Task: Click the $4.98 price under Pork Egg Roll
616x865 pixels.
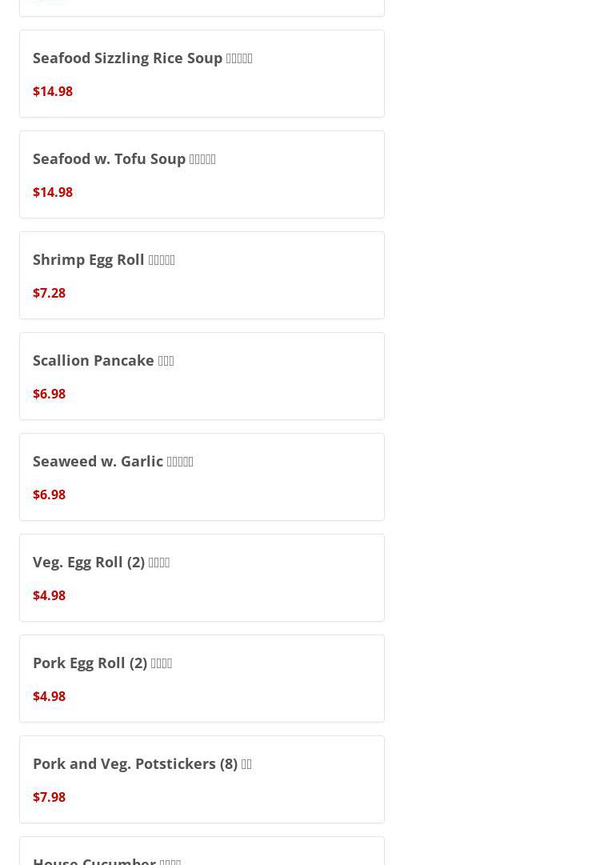Action: coord(49,696)
